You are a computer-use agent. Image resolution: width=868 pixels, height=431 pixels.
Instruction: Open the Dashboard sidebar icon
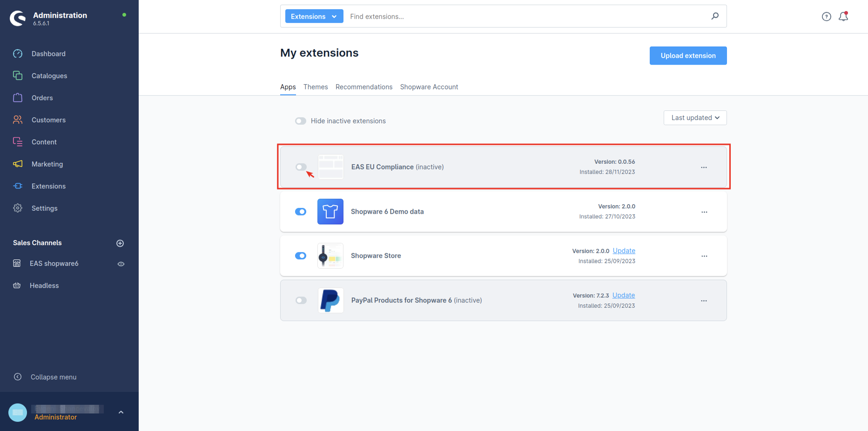click(18, 54)
